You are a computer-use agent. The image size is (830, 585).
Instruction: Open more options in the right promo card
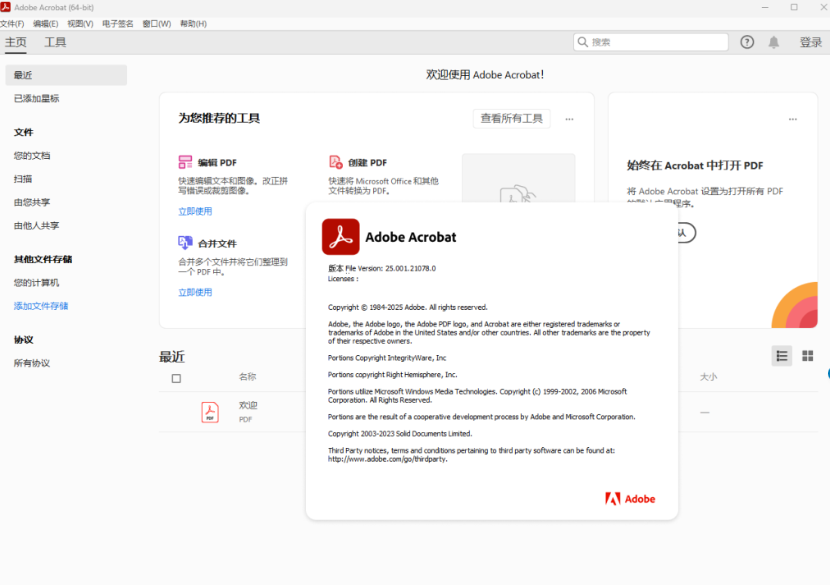pos(793,119)
